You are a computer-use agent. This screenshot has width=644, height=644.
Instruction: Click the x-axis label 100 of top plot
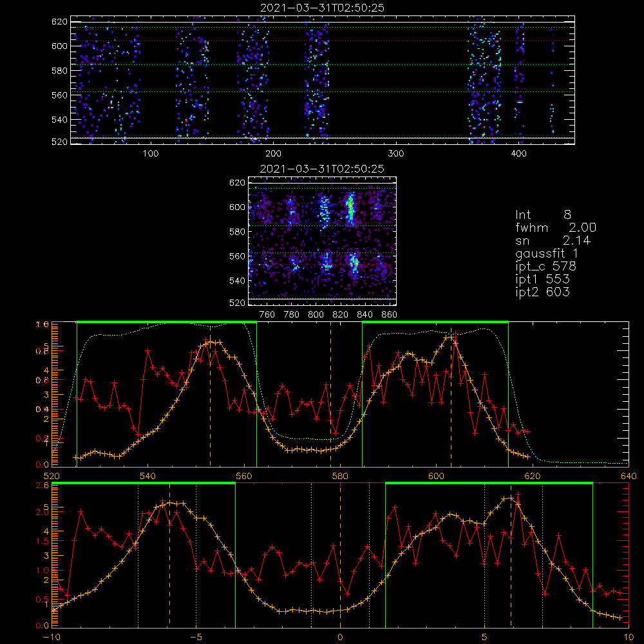(x=151, y=154)
